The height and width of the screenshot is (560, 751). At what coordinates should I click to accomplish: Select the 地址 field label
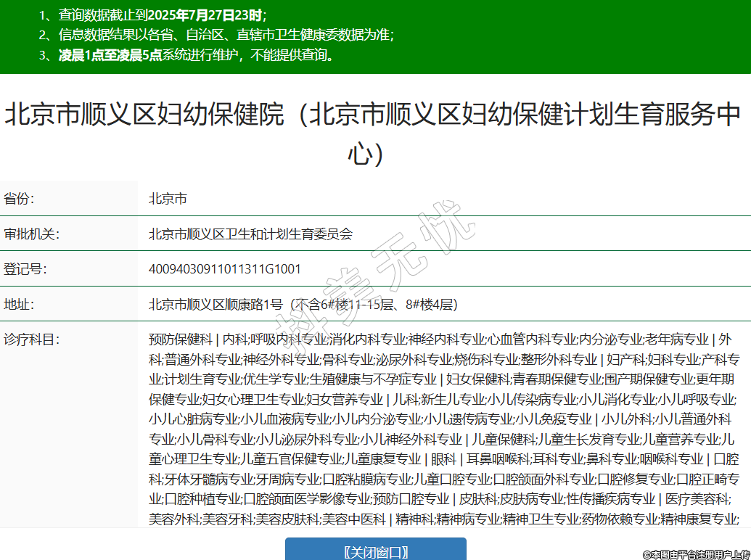tap(20, 304)
